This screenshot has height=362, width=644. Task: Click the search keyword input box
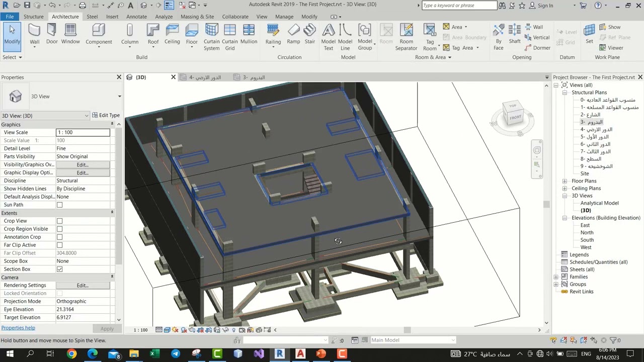point(459,6)
